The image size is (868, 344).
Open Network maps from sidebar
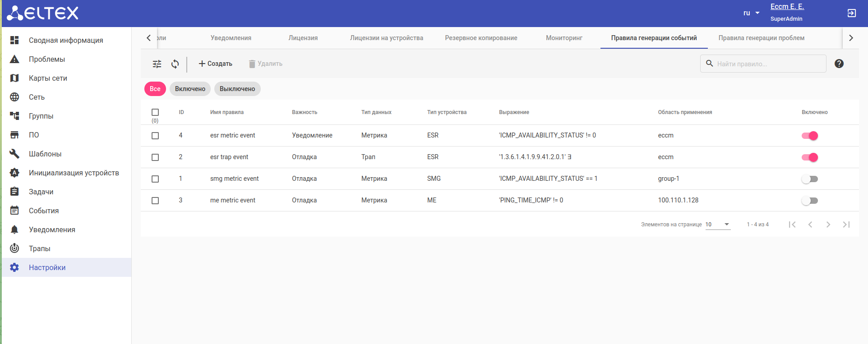pyautogui.click(x=48, y=78)
